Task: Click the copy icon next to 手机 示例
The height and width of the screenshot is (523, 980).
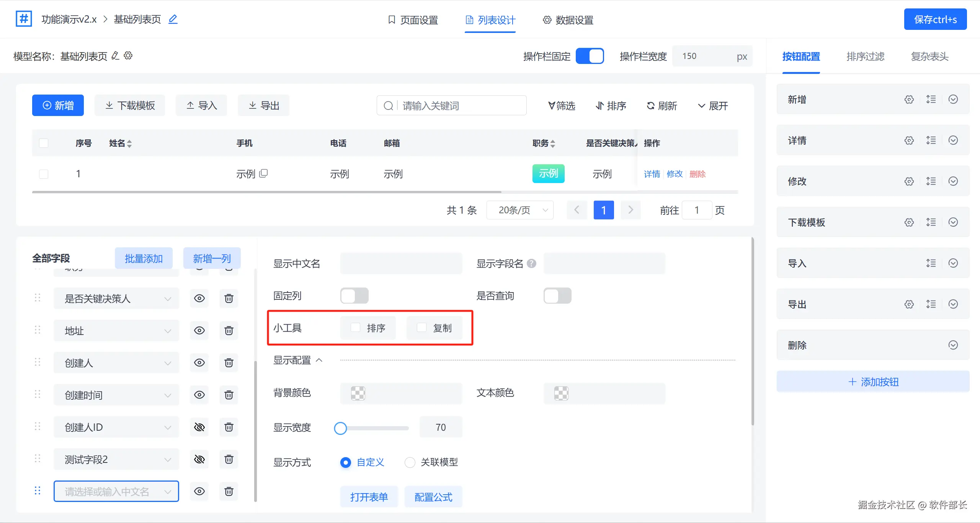Action: pos(263,173)
